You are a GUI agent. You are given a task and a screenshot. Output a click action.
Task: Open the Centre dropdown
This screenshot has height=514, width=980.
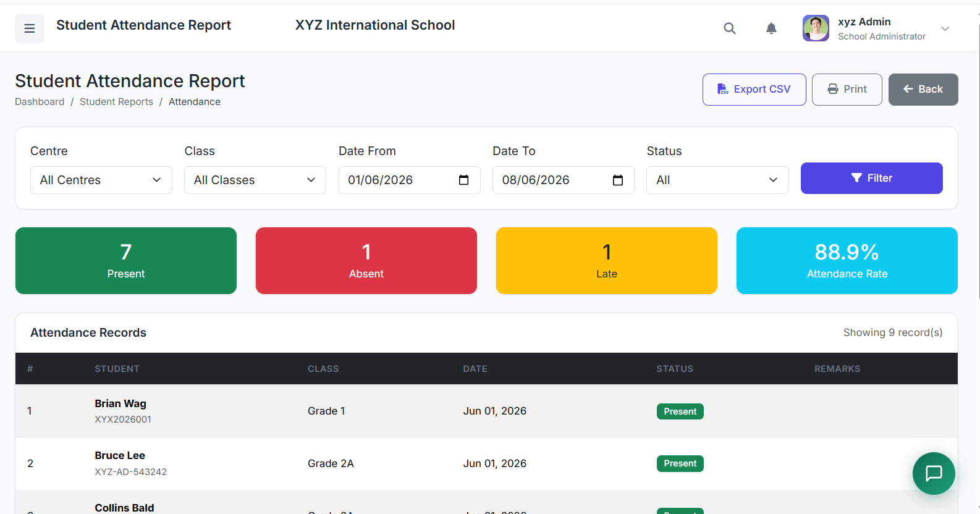point(101,180)
